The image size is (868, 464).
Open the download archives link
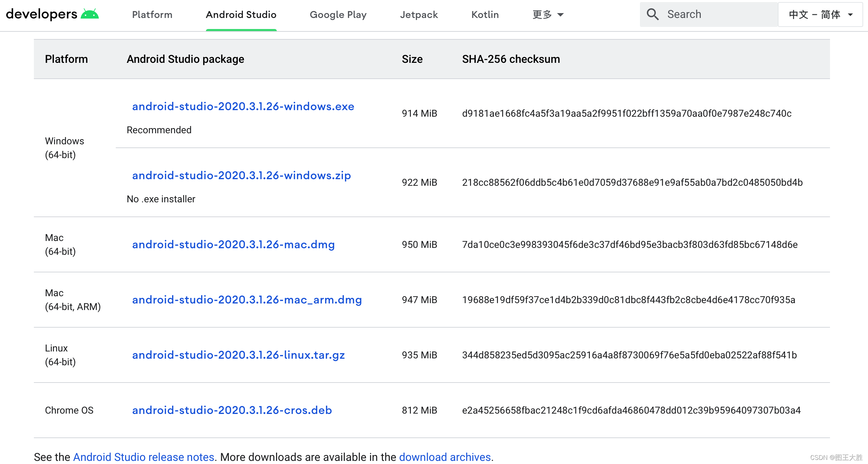[x=445, y=457]
